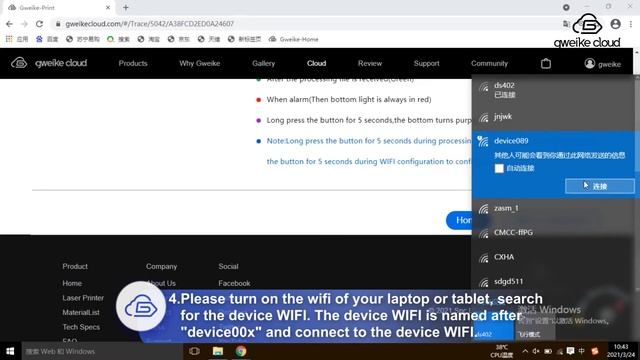Screen dimensions: 640x360
Task: Close the Gweike-Print browser tab
Action: pyautogui.click(x=108, y=7)
